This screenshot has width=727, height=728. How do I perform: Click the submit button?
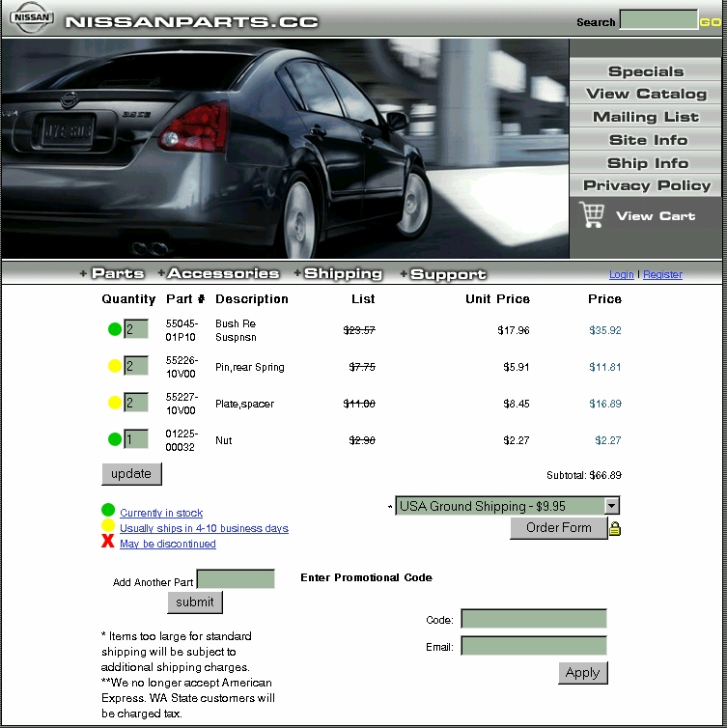click(194, 602)
